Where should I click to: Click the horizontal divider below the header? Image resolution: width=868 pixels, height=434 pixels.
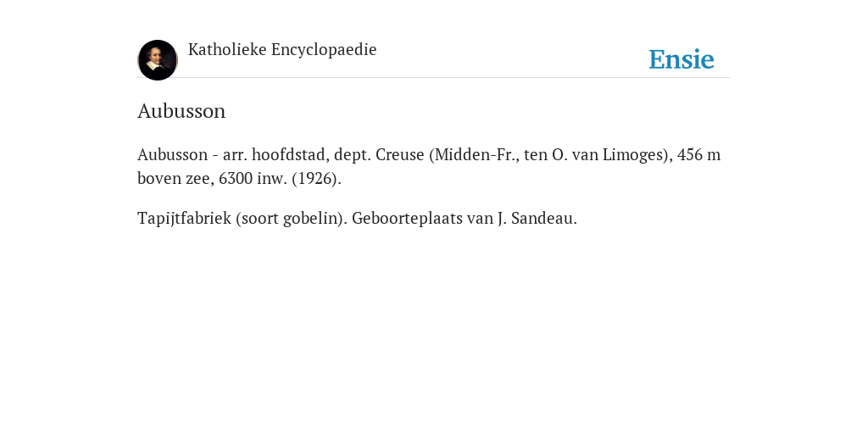434,77
